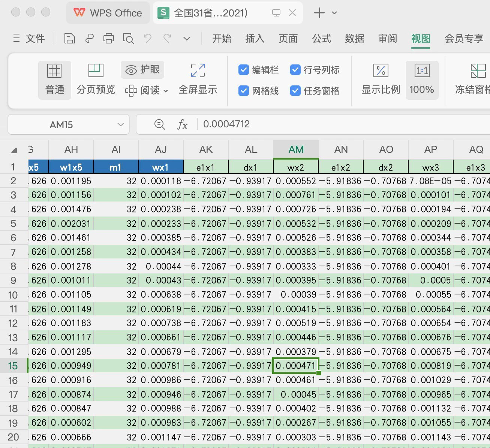Select the AN column header

click(341, 149)
